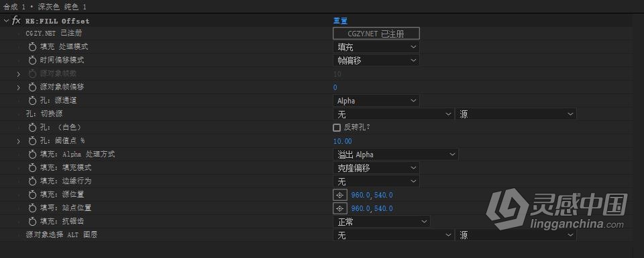The width and height of the screenshot is (644, 258).
Task: Toggle stopwatch for 时间偏移模式
Action: coord(32,60)
